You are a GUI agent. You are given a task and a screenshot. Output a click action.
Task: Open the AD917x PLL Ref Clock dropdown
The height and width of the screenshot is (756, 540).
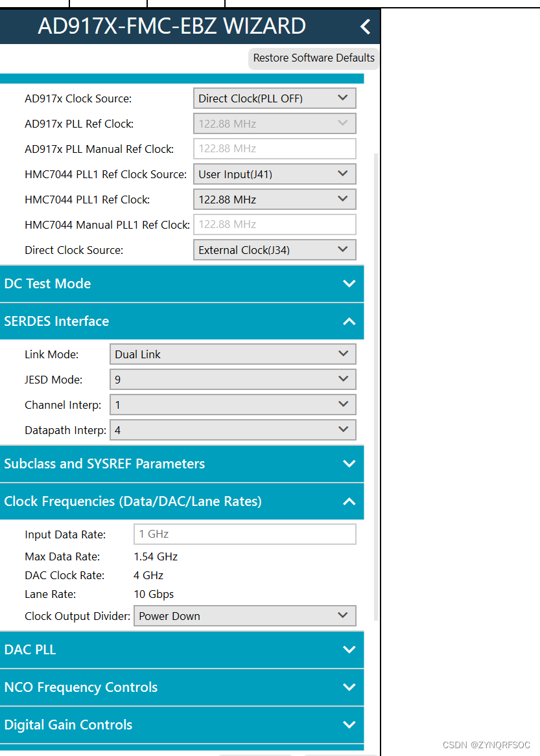tap(275, 124)
